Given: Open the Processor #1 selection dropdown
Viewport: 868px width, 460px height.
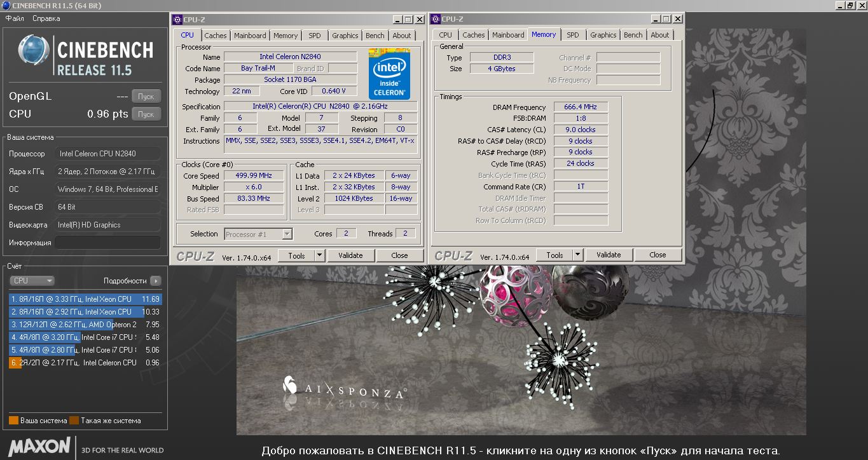Looking at the screenshot, I should tap(258, 234).
